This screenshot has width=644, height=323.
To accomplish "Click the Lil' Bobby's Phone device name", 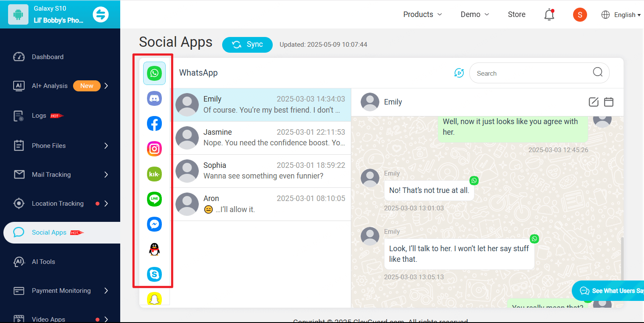I will point(59,20).
